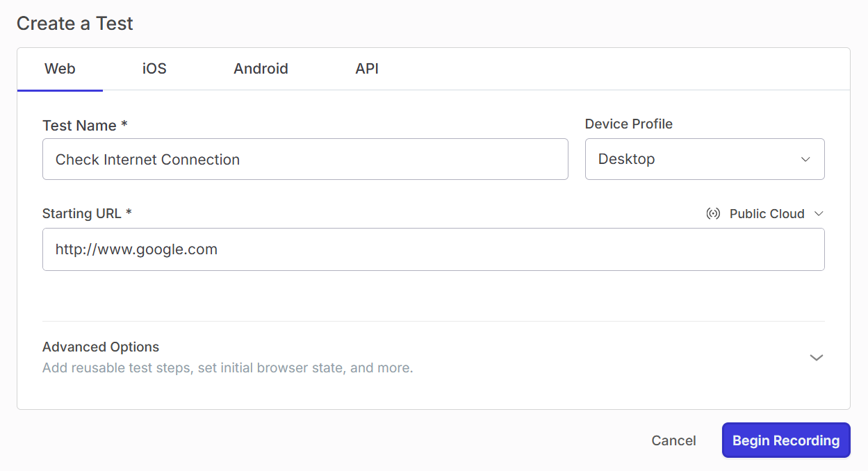Click the Advanced Options heading
Image resolution: width=868 pixels, height=471 pixels.
coord(101,346)
